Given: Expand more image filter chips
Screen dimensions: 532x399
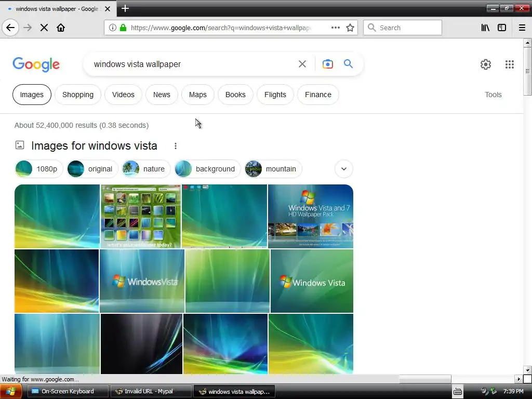Looking at the screenshot, I should coord(344,169).
